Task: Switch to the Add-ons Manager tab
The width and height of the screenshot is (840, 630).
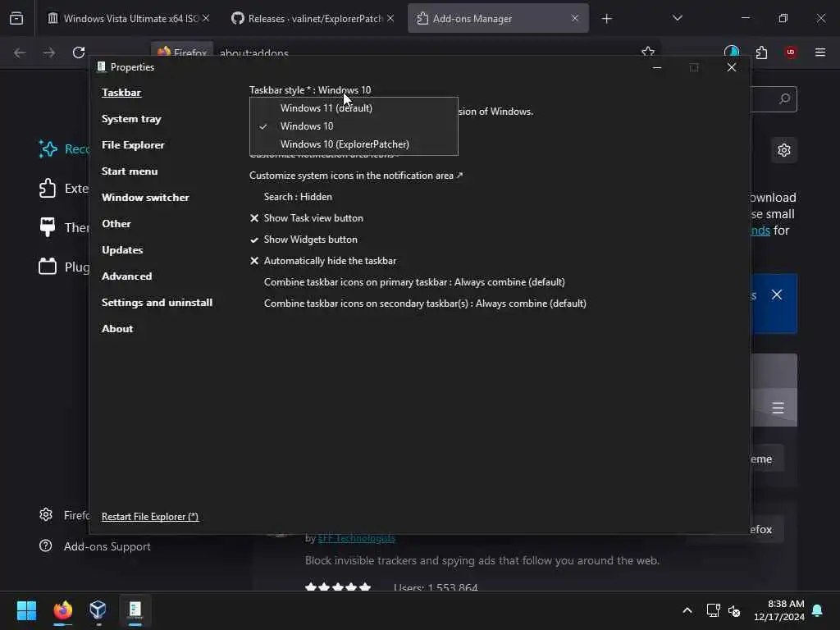Action: tap(498, 18)
